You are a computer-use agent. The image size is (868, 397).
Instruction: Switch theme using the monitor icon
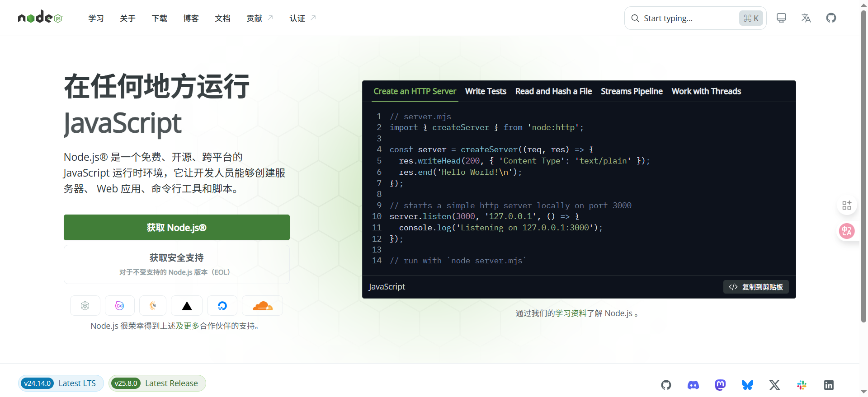(781, 18)
